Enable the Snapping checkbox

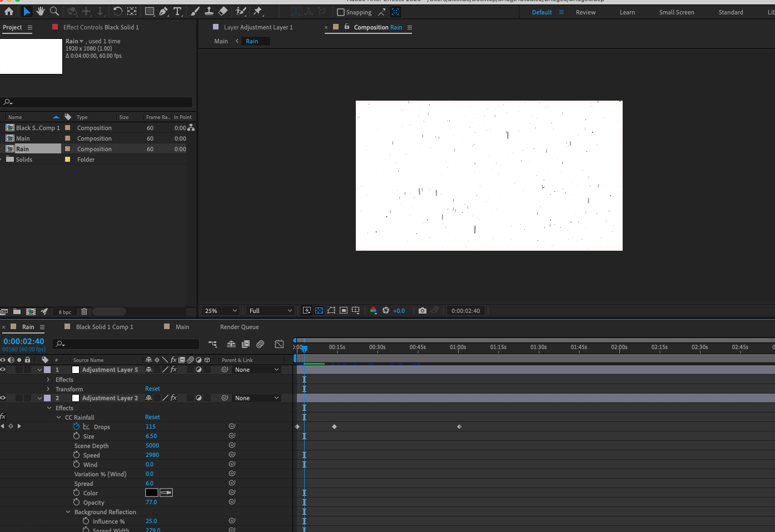pyautogui.click(x=341, y=12)
